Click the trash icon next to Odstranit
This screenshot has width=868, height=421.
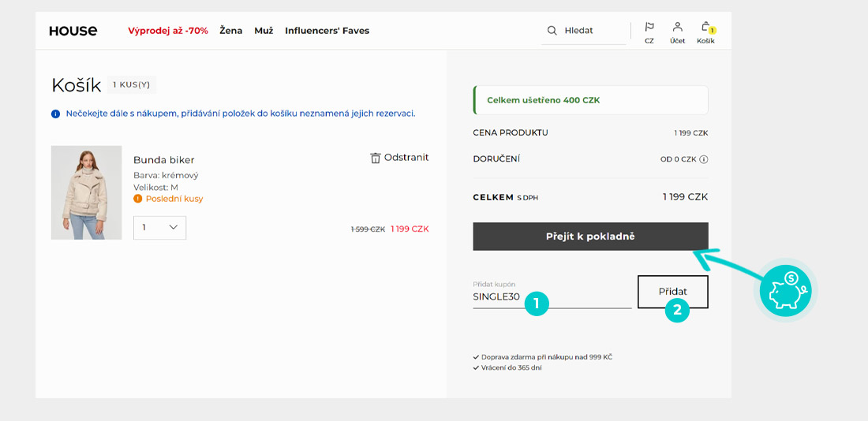coord(376,158)
